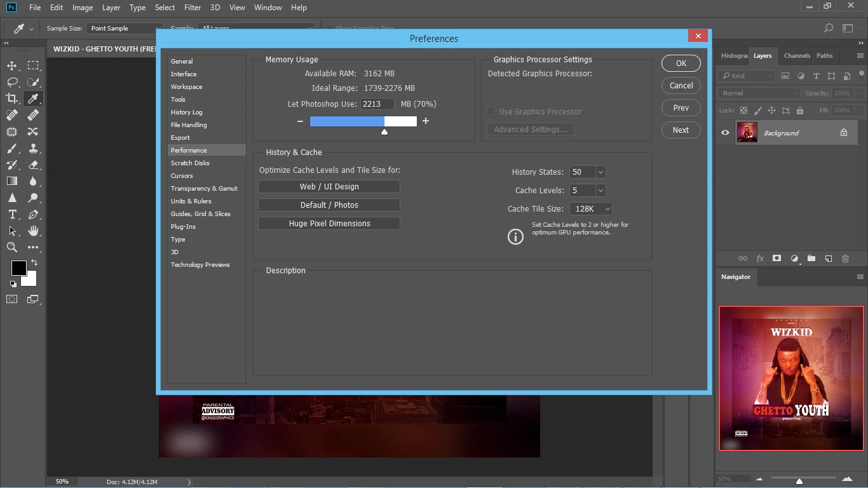This screenshot has height=488, width=868.
Task: Click the Default / Photos button
Action: (329, 205)
